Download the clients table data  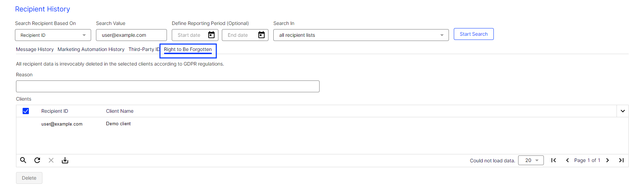pyautogui.click(x=65, y=160)
